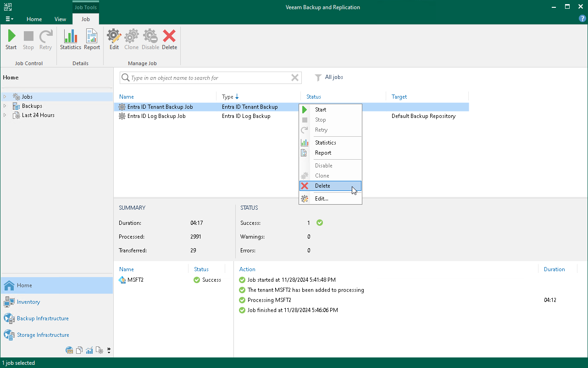Click the Inventory navigation icon
The image size is (588, 368).
pos(9,302)
